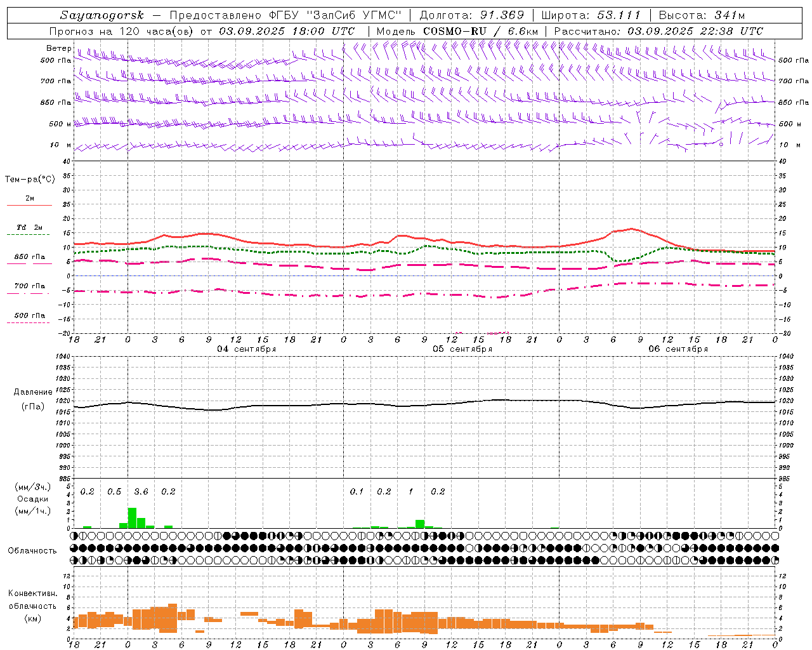Image resolution: width=812 pixels, height=650 pixels.
Task: Click the 'Давление' pressure panel label
Action: click(32, 392)
